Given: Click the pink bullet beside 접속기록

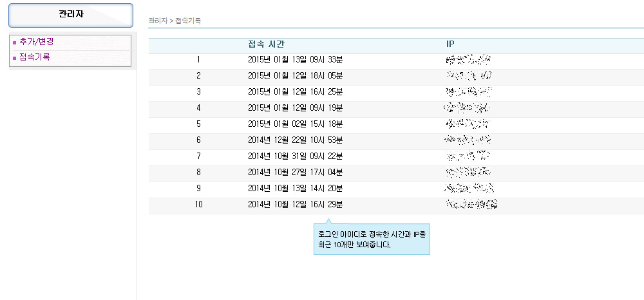Looking at the screenshot, I should pos(15,58).
